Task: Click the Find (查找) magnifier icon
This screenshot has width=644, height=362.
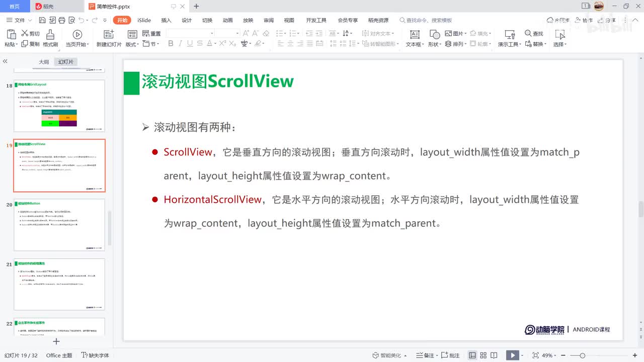Action: [x=528, y=33]
